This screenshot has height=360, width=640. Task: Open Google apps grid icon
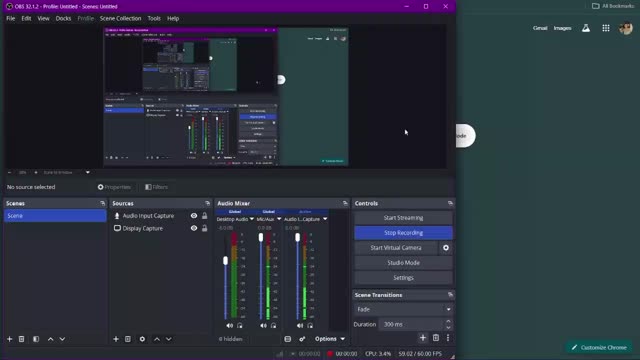[606, 28]
